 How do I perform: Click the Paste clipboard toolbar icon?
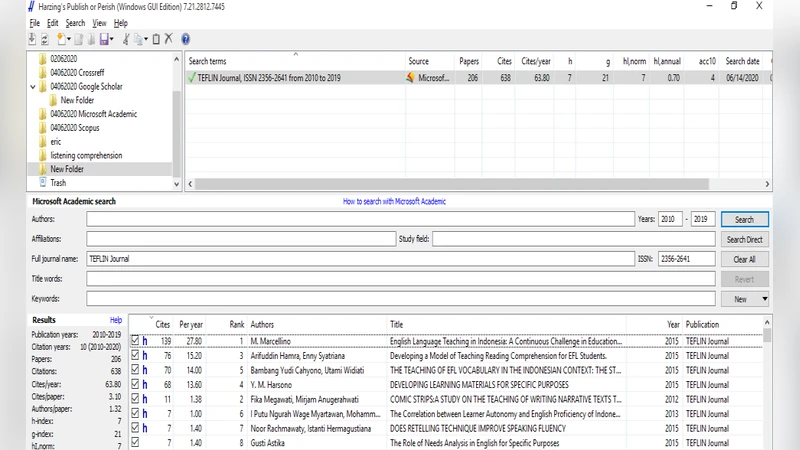155,39
